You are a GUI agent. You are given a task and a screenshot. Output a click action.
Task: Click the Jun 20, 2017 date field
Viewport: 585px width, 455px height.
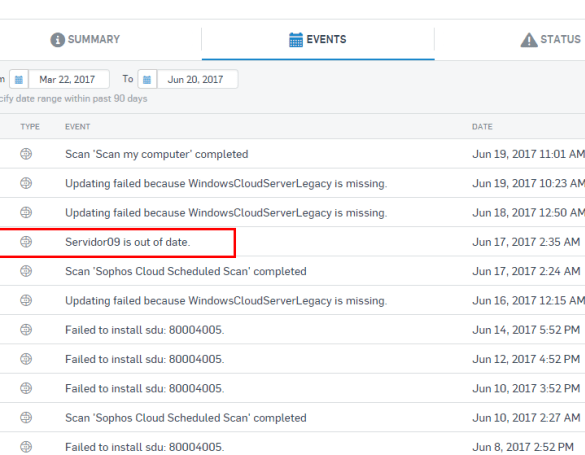(x=197, y=79)
